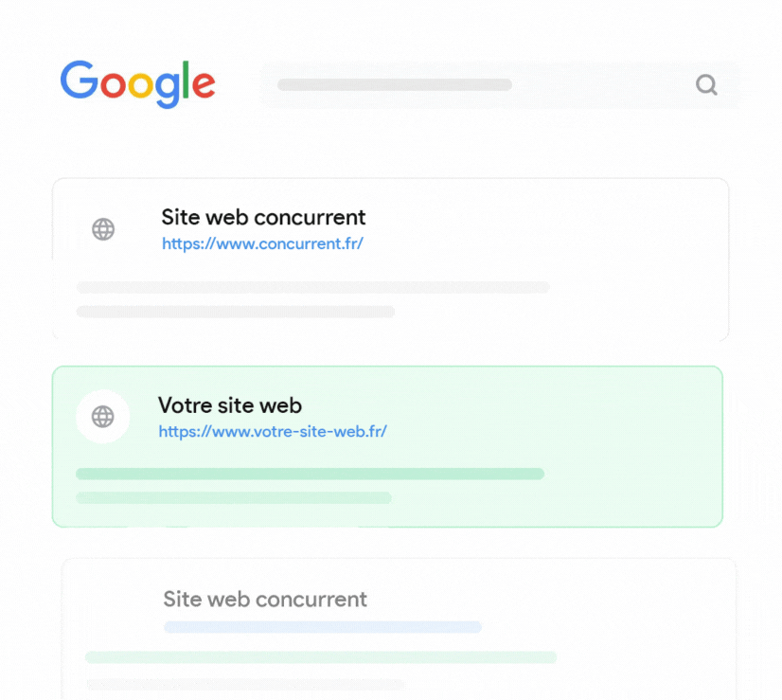Click longer gray description line under concurrent.fr
The height and width of the screenshot is (700, 782).
click(312, 287)
